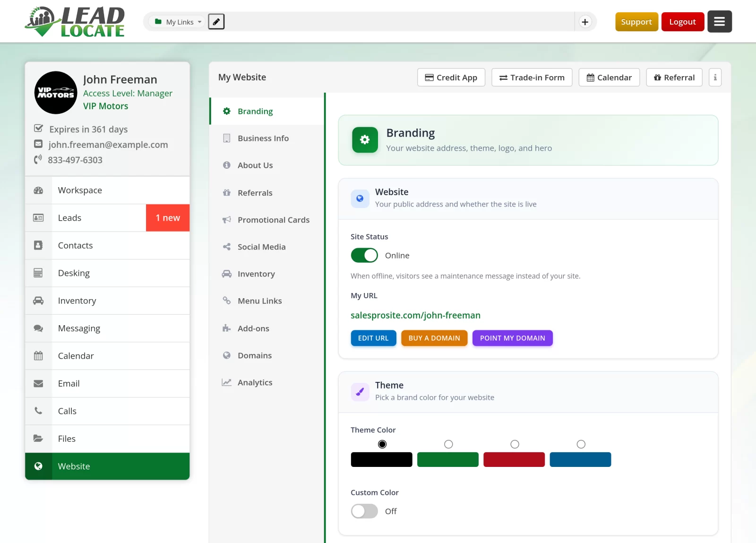
Task: Click BUY A DOMAIN button
Action: pyautogui.click(x=434, y=338)
